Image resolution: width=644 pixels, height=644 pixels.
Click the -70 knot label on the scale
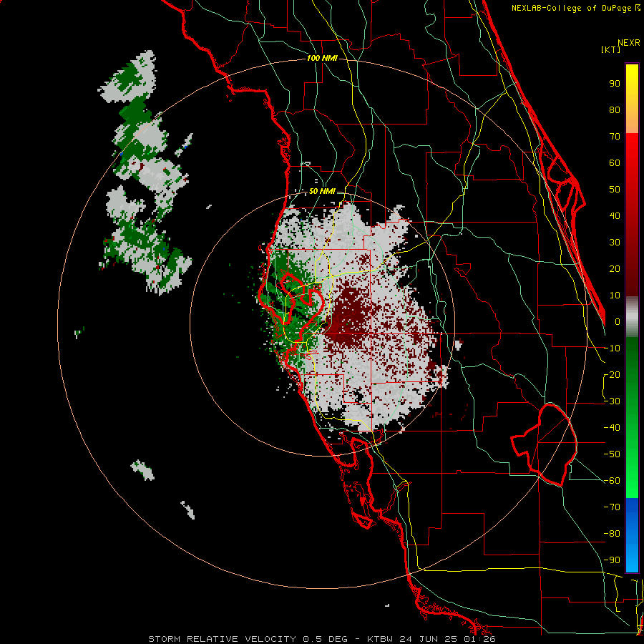(612, 507)
